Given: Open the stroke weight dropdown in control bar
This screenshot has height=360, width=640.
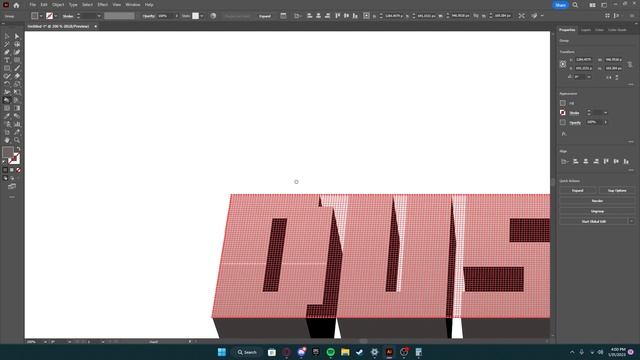Looking at the screenshot, I should (x=99, y=16).
